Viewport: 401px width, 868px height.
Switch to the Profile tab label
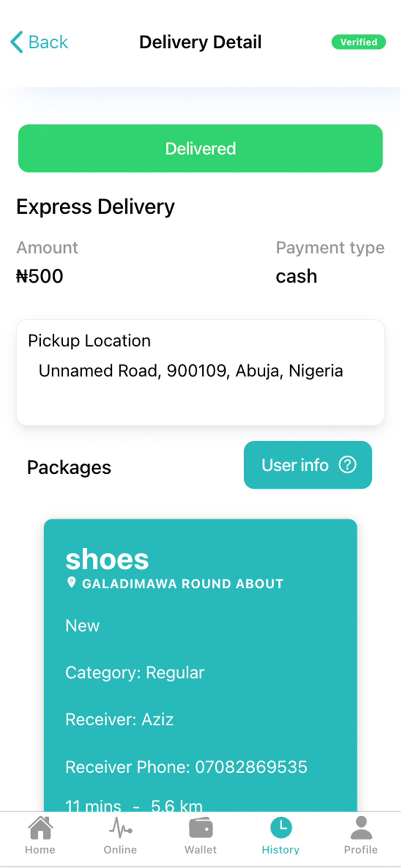(361, 850)
